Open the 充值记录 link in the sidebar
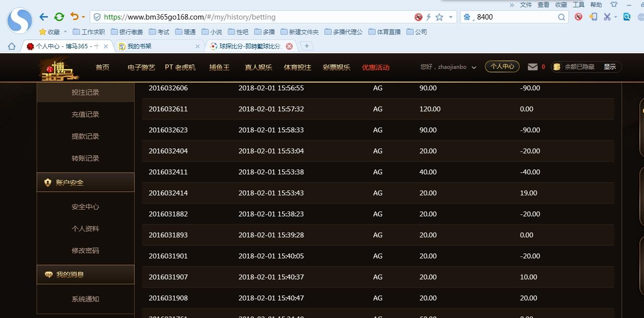Screen dimensions: 644x318 pos(85,114)
